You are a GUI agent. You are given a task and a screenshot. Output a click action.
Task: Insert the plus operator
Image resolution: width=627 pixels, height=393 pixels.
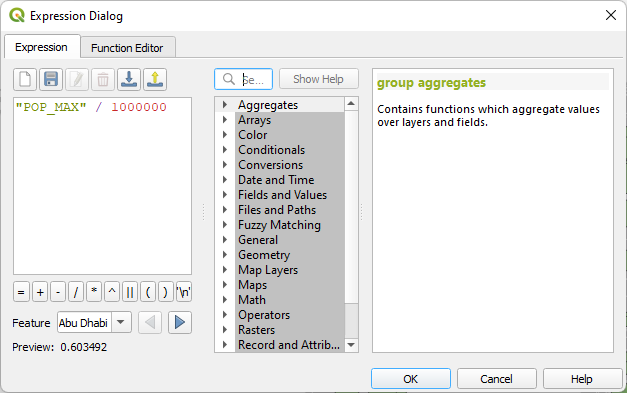[x=40, y=292]
